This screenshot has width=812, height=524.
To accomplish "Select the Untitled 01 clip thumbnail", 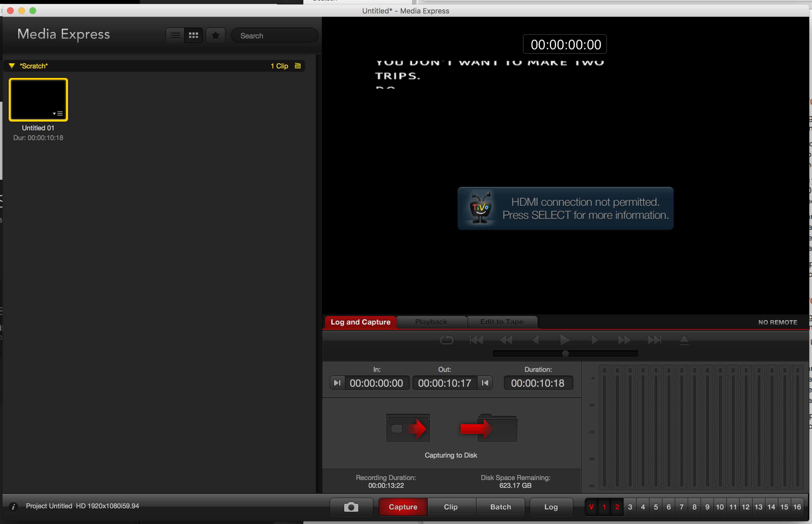I will (x=38, y=100).
